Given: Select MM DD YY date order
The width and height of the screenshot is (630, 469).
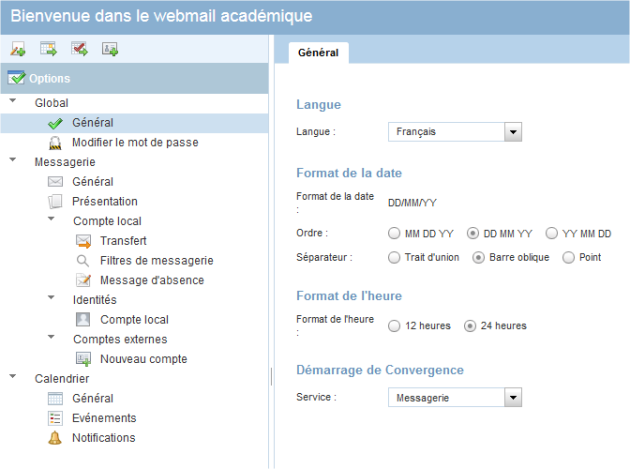Looking at the screenshot, I should coord(394,233).
